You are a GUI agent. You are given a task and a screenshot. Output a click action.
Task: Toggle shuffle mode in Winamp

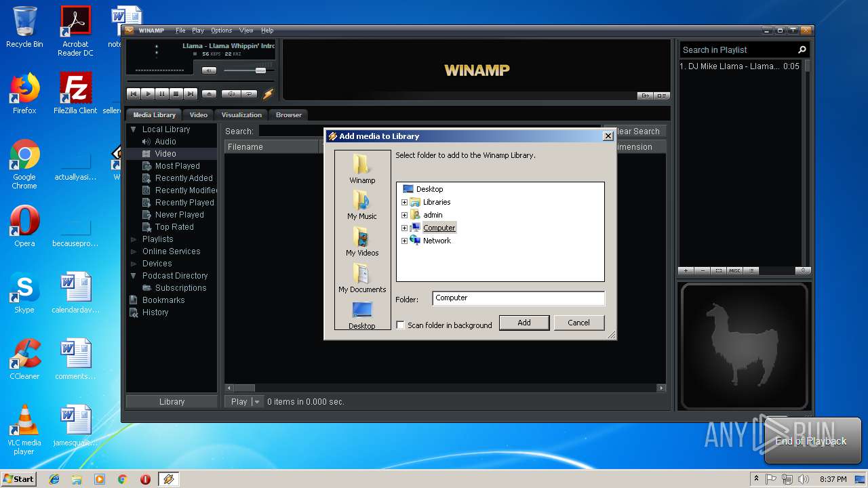[x=231, y=94]
